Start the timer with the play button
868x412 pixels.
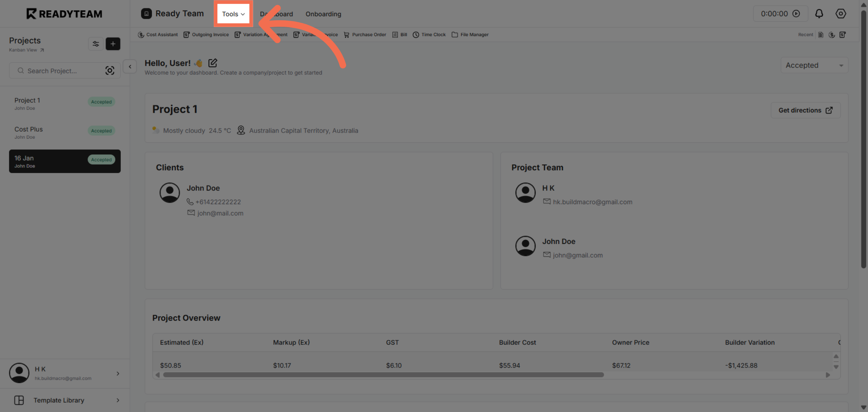coord(797,13)
